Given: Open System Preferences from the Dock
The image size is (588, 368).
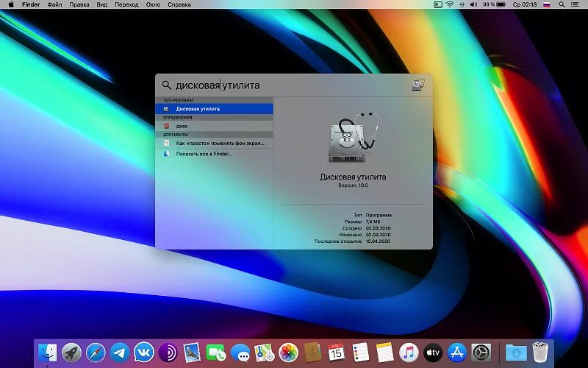Looking at the screenshot, I should tap(481, 352).
